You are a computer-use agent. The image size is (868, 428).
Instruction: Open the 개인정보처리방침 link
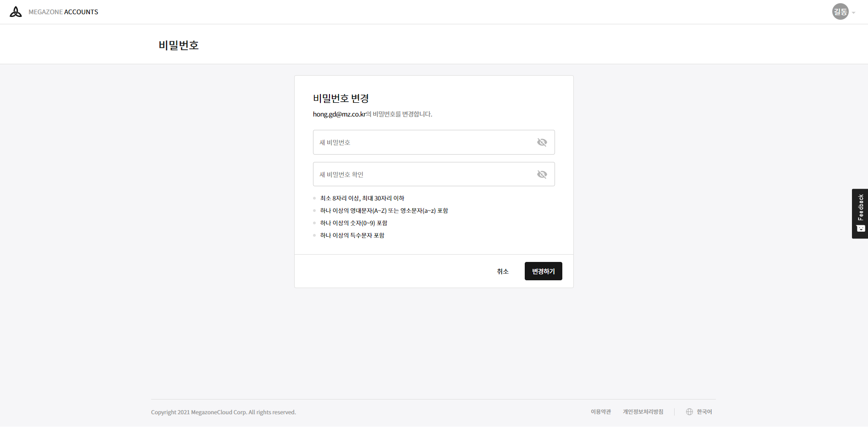[643, 412]
